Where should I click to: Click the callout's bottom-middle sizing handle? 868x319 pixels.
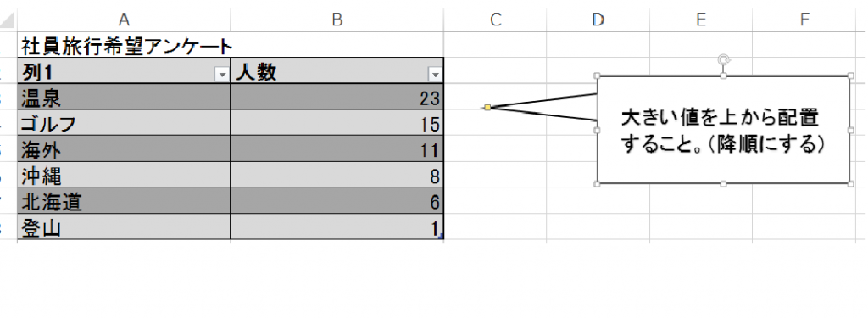coord(723,184)
